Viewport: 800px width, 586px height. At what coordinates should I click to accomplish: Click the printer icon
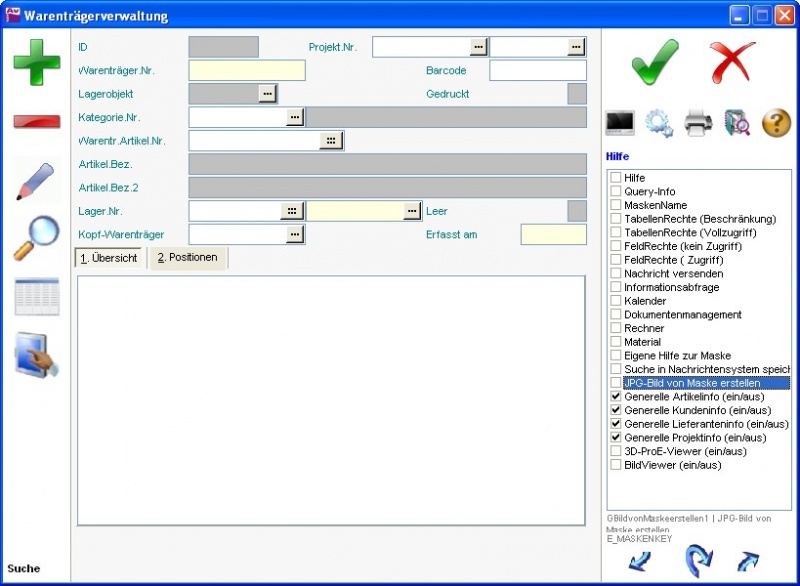pos(698,123)
